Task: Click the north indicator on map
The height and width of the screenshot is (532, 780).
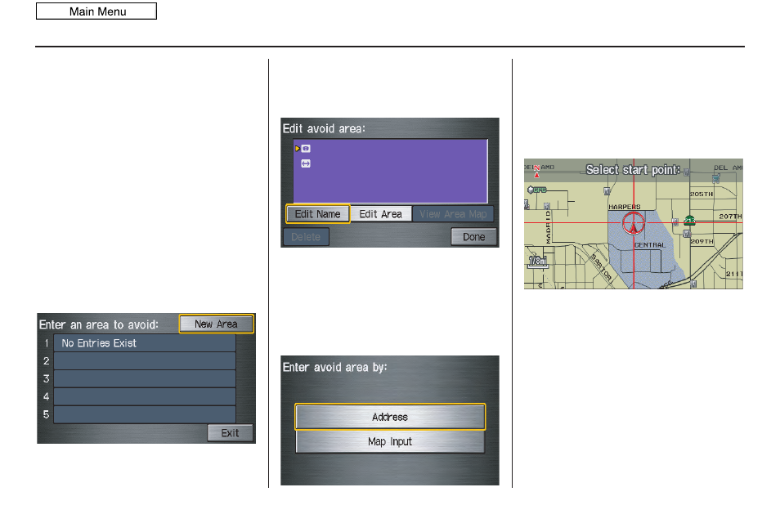Action: pyautogui.click(x=536, y=171)
